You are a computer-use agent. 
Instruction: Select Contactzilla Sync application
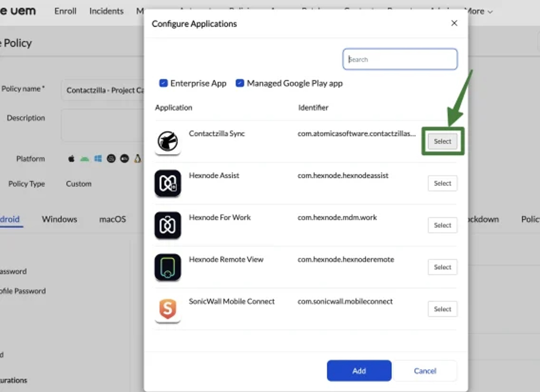[442, 141]
